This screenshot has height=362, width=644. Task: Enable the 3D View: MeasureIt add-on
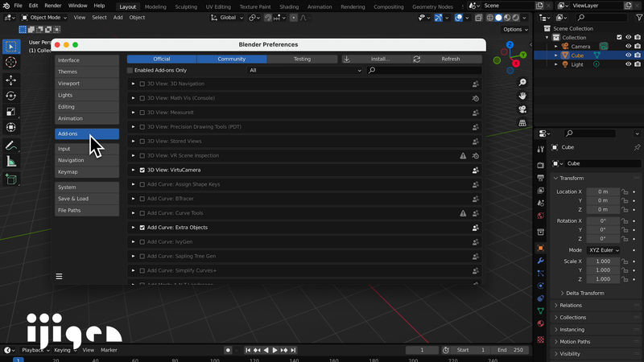point(142,113)
